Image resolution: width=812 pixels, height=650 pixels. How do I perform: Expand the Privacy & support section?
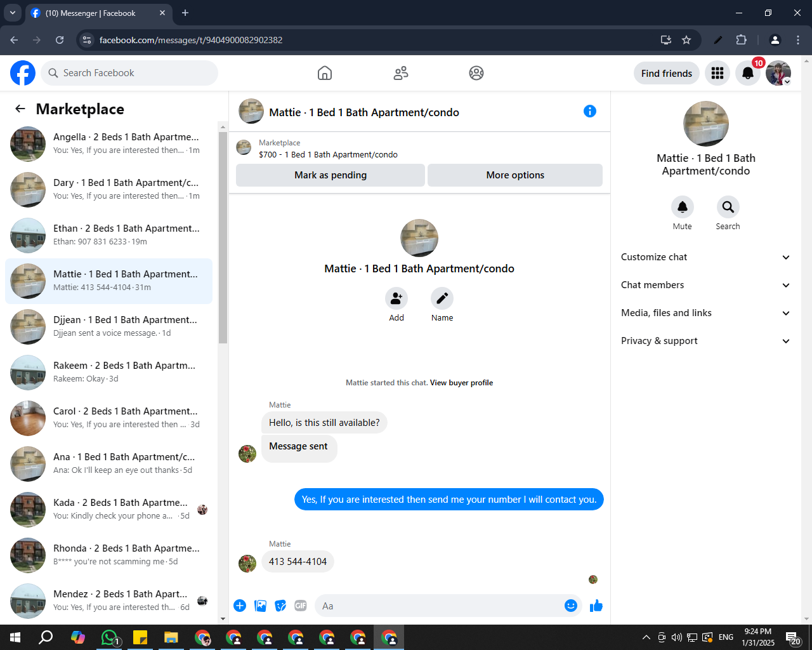(706, 341)
